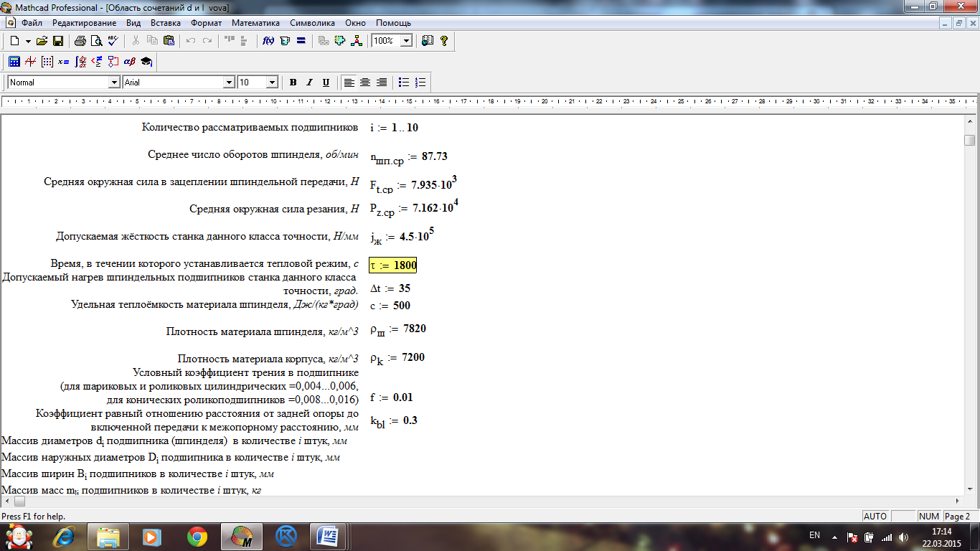Click the center align button
Image resolution: width=980 pixels, height=551 pixels.
[x=365, y=83]
